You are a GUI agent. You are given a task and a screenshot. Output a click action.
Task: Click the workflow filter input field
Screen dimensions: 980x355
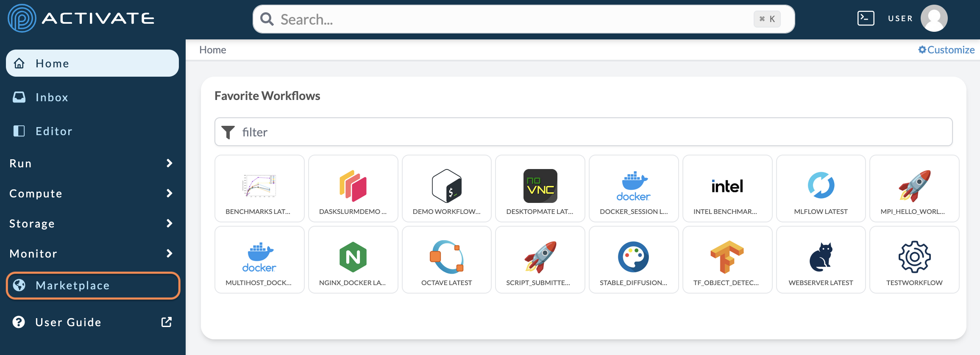583,132
